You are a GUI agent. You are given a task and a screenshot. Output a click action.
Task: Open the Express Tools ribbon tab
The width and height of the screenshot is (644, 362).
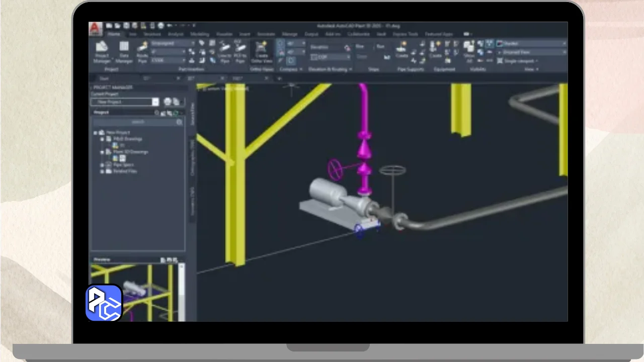pos(406,34)
